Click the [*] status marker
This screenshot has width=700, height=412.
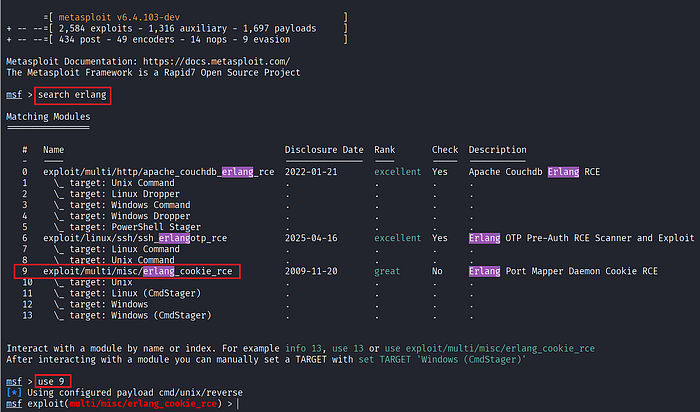14,392
